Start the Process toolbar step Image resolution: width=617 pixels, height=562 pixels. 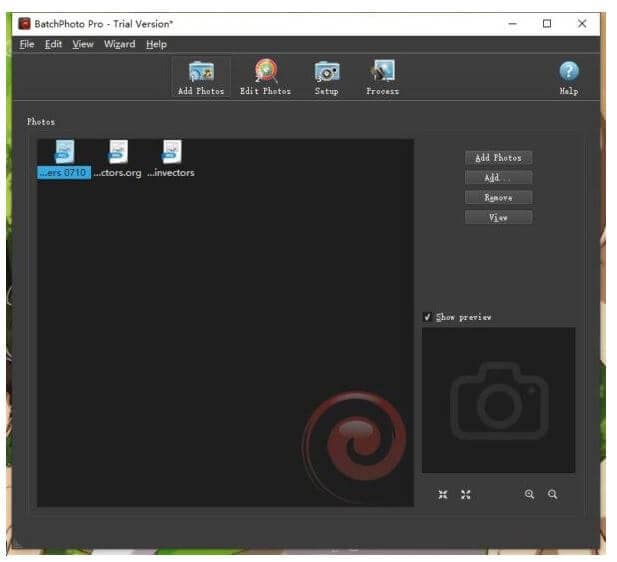(383, 78)
